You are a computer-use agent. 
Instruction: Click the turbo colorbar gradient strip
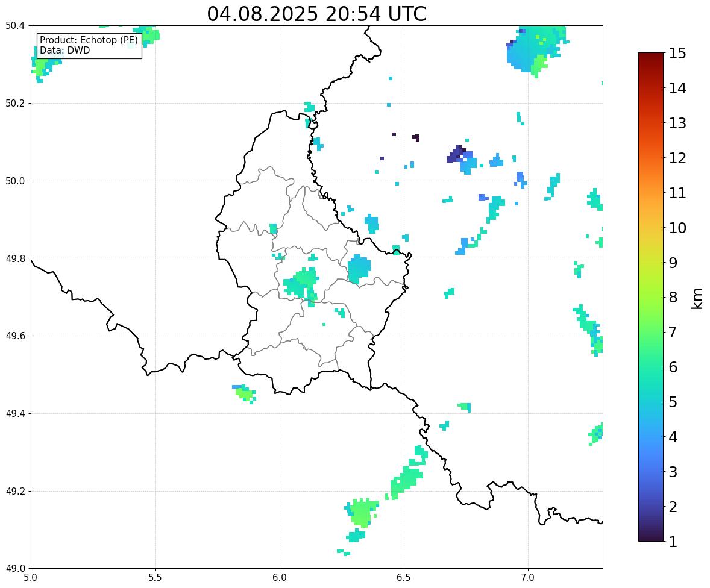tap(651, 297)
